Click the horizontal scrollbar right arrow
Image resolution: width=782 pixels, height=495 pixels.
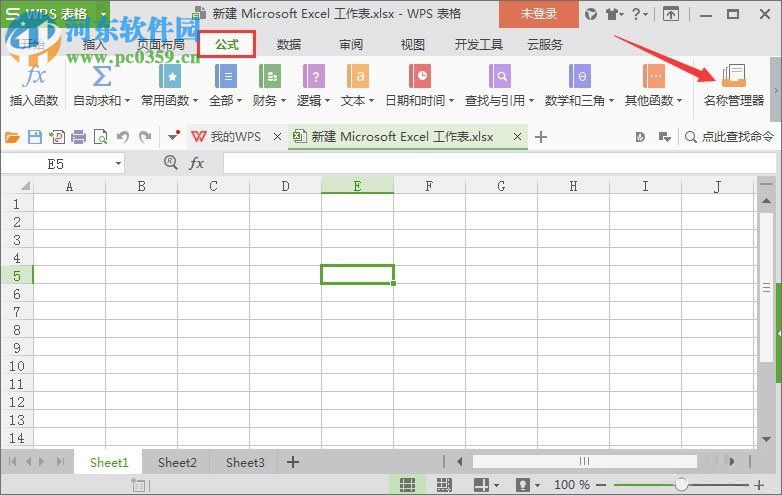point(732,462)
